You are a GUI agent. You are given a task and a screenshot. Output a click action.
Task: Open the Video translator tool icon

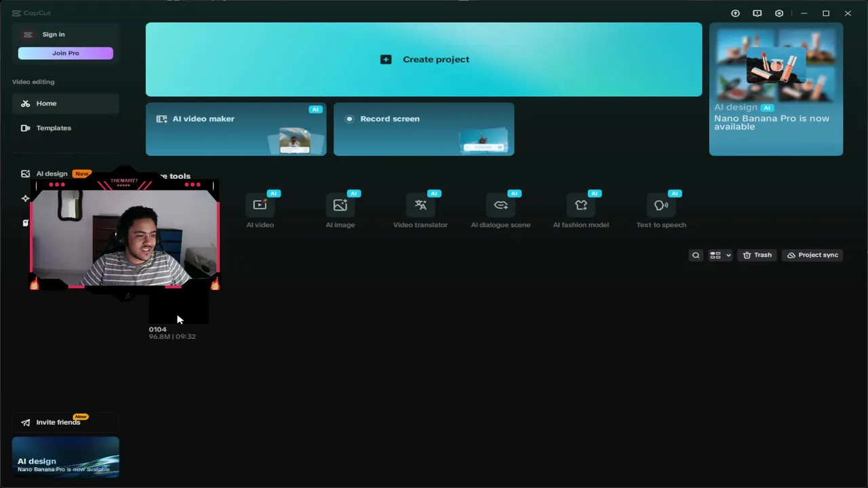pyautogui.click(x=420, y=205)
